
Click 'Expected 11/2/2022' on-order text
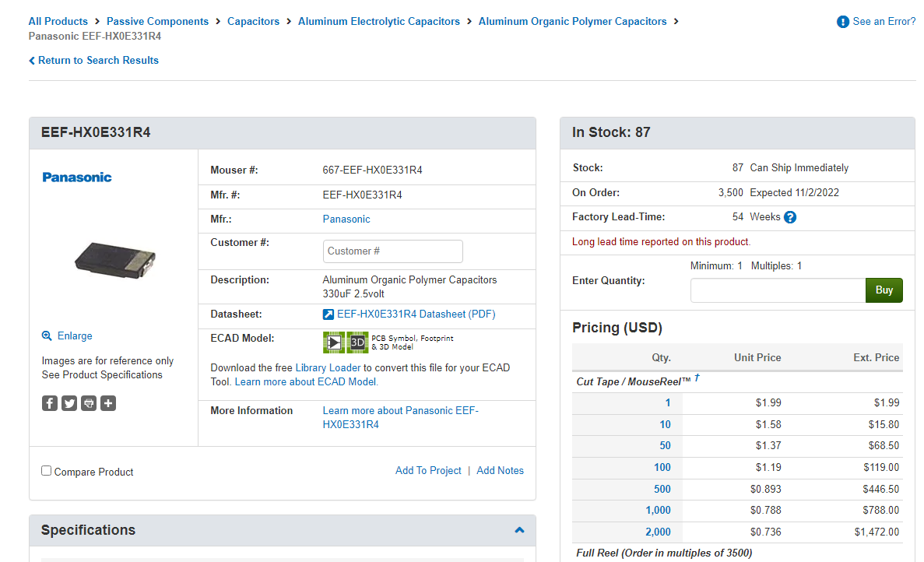pos(794,192)
